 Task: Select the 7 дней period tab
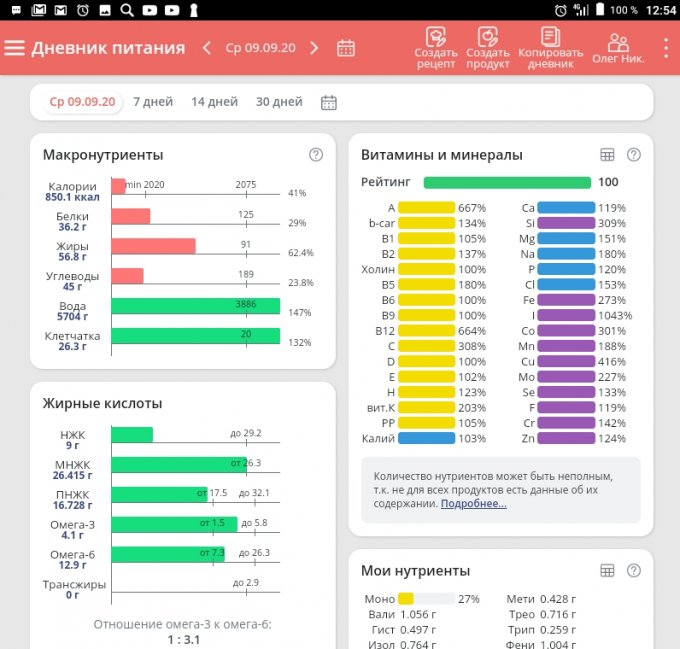[x=153, y=102]
